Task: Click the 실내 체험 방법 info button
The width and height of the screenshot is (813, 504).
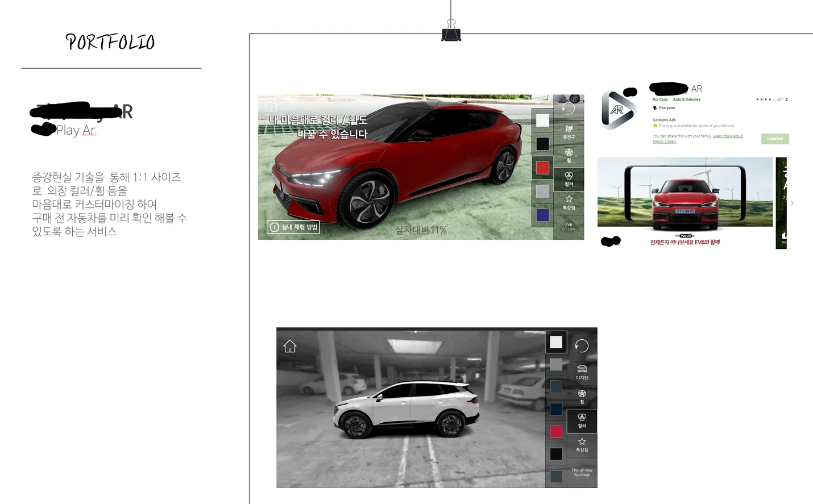Action: [x=293, y=227]
